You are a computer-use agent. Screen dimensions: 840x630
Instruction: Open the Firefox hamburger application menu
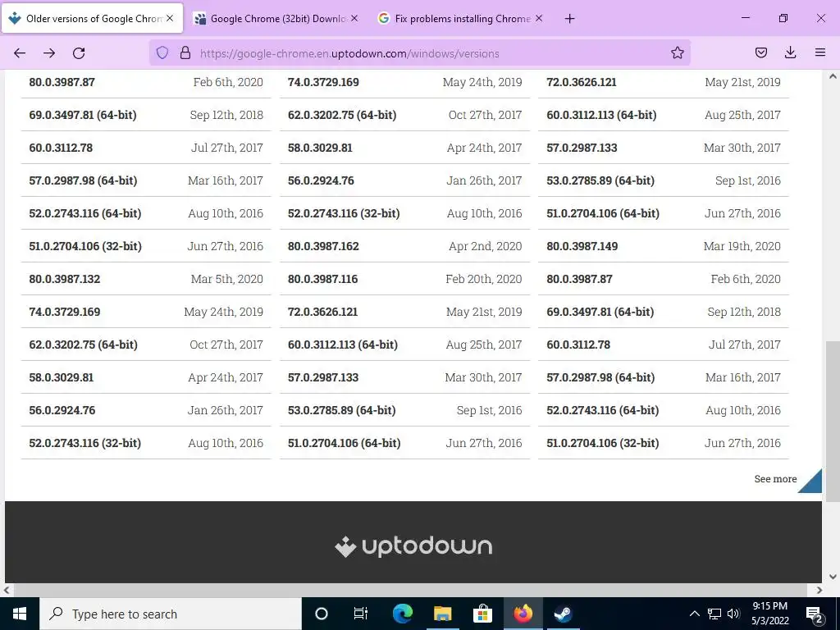(x=819, y=52)
